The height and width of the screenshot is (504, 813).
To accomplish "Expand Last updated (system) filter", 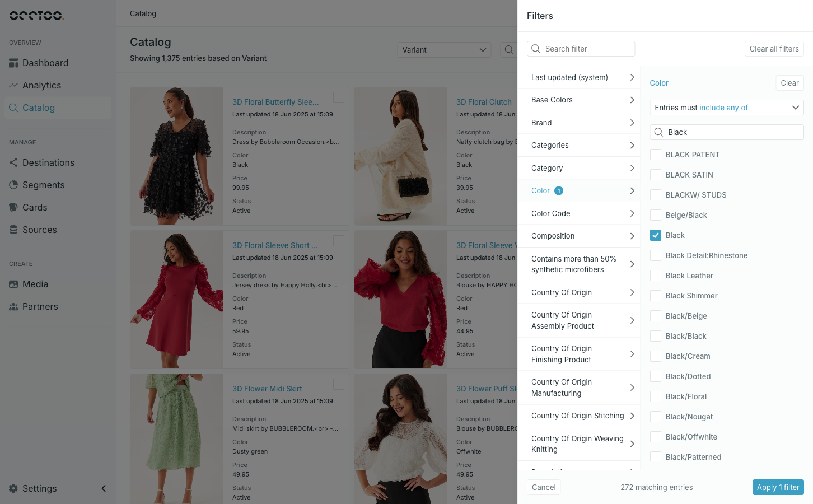I will [x=579, y=77].
